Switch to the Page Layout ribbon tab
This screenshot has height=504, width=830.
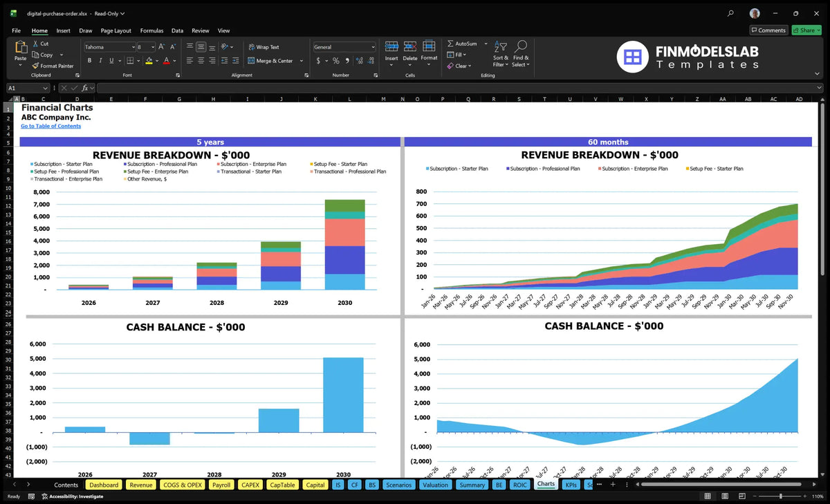click(x=116, y=30)
